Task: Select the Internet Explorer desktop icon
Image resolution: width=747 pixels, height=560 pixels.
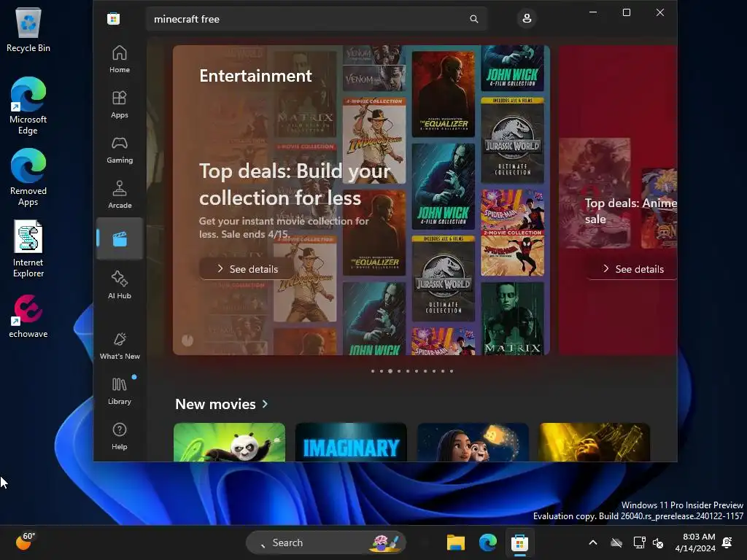Action: tap(28, 249)
